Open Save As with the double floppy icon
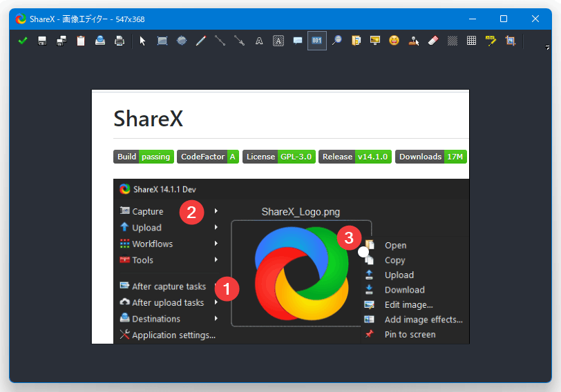 (61, 41)
